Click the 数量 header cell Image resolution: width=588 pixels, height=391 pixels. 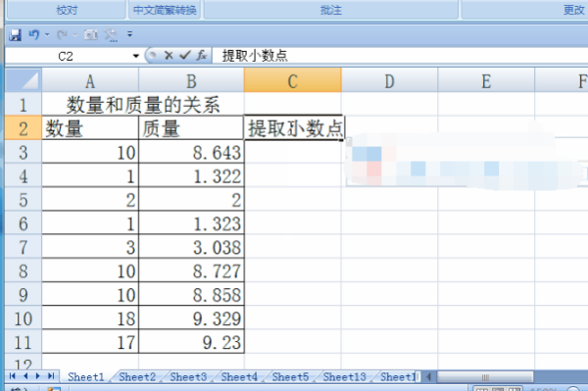coord(90,128)
